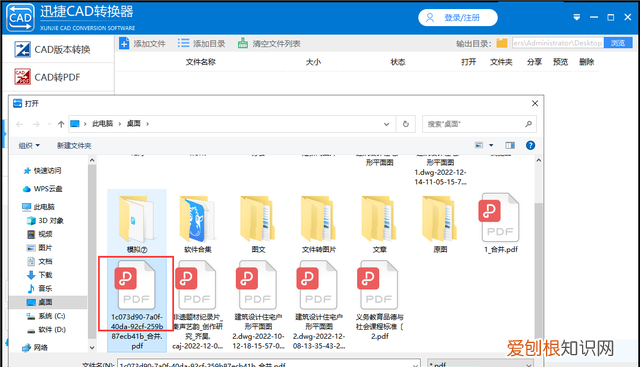This screenshot has width=640, height=367.
Task: Select WPS云盘 in navigation tree
Action: point(42,189)
